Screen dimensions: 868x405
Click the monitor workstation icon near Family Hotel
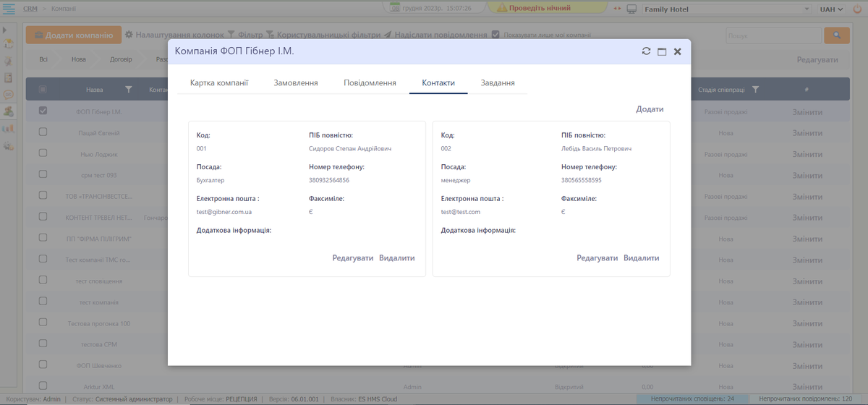tap(631, 9)
